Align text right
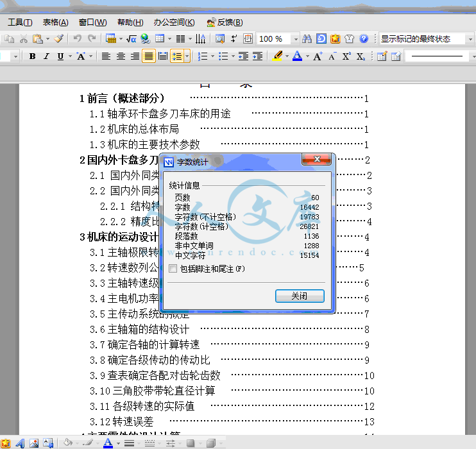Viewport: 476px width, 449px height. 135,56
